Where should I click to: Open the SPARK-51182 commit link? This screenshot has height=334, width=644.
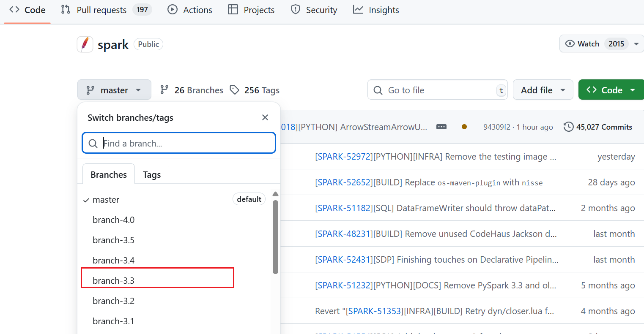(x=344, y=208)
